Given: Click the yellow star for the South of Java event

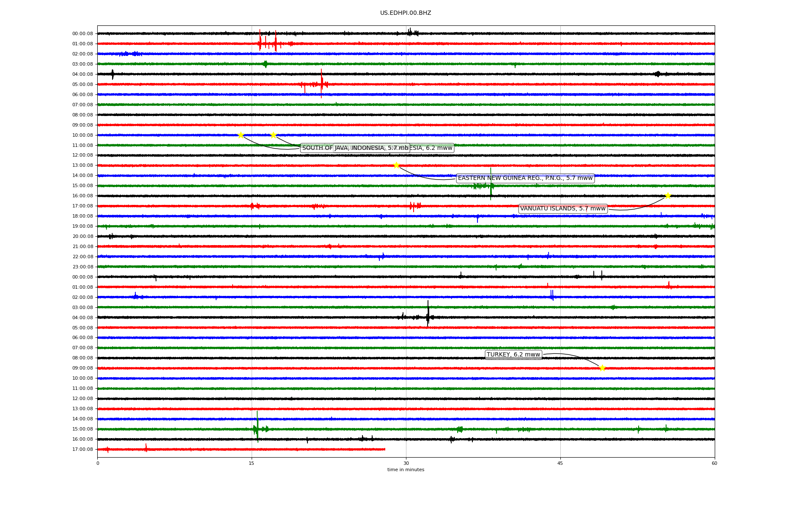Looking at the screenshot, I should (x=241, y=135).
